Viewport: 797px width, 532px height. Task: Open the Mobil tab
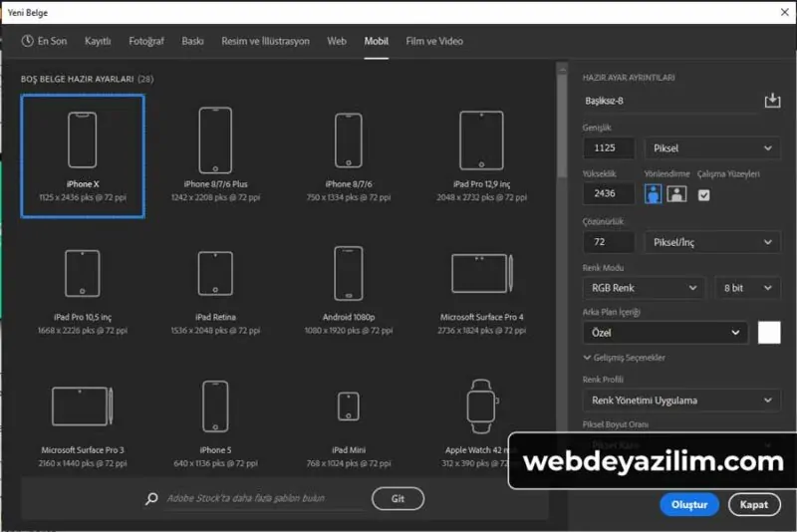tap(377, 41)
